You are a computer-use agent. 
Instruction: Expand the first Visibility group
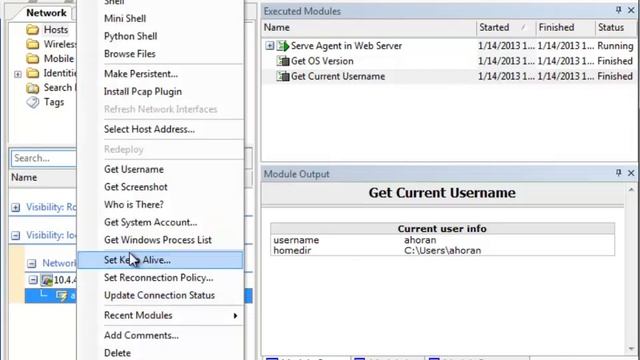tap(16, 207)
